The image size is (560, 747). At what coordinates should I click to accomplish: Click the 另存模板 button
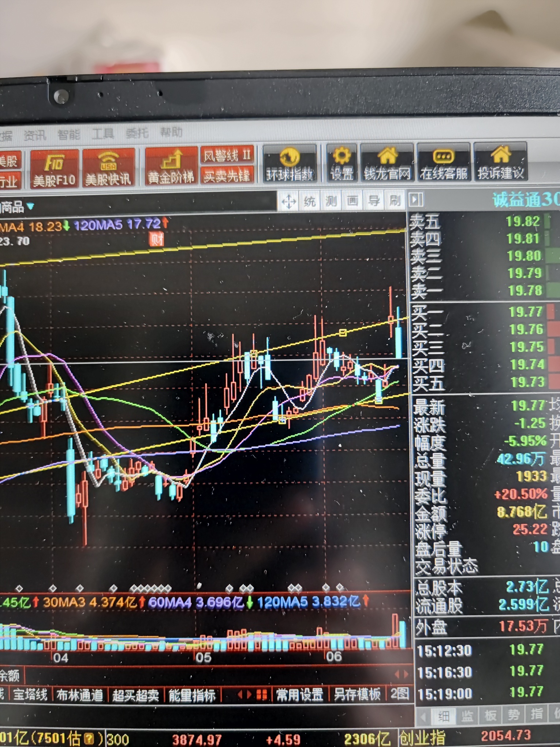pyautogui.click(x=357, y=694)
